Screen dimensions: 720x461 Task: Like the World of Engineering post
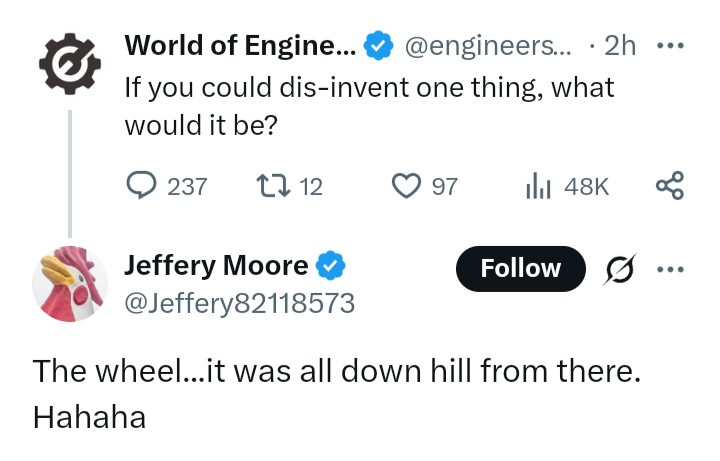(406, 186)
